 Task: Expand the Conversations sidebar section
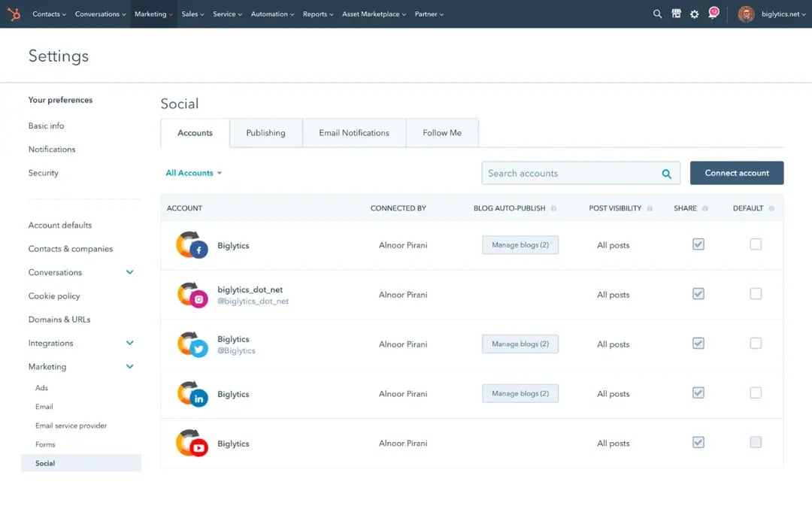click(129, 272)
